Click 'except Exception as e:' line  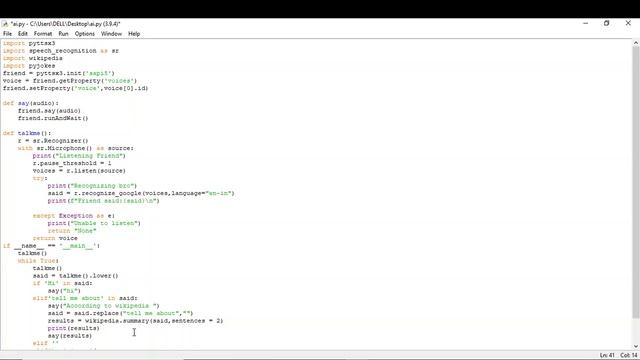[74, 216]
